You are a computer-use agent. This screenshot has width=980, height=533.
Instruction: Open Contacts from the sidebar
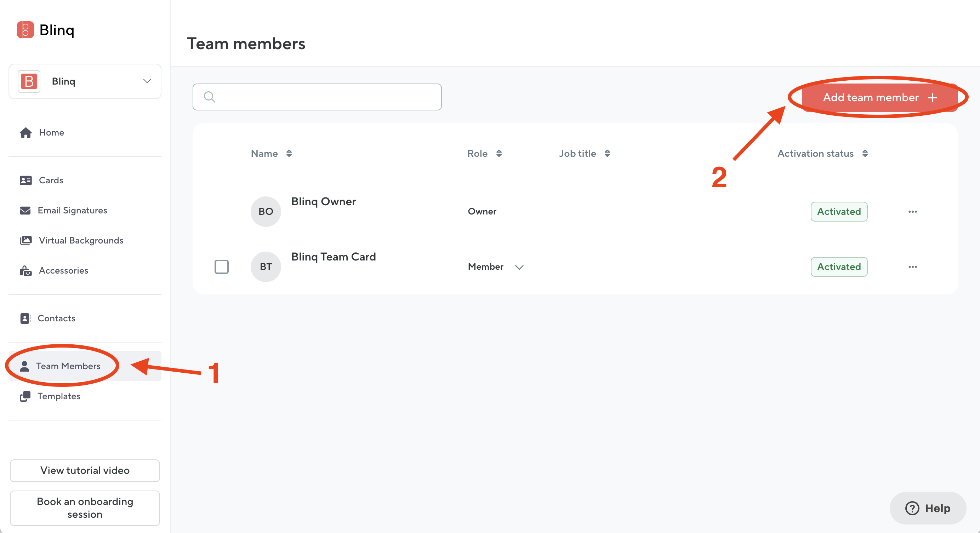pos(85,318)
